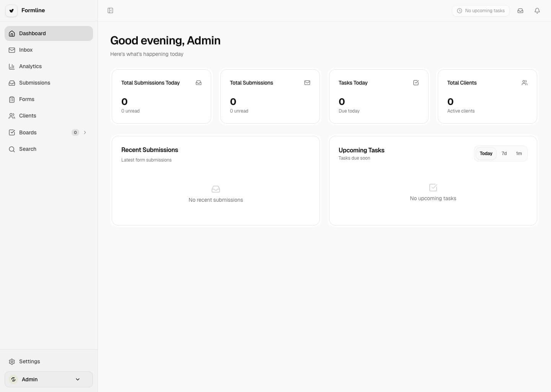The height and width of the screenshot is (392, 551).
Task: Click the Forms clipboard icon
Action: coord(12,100)
